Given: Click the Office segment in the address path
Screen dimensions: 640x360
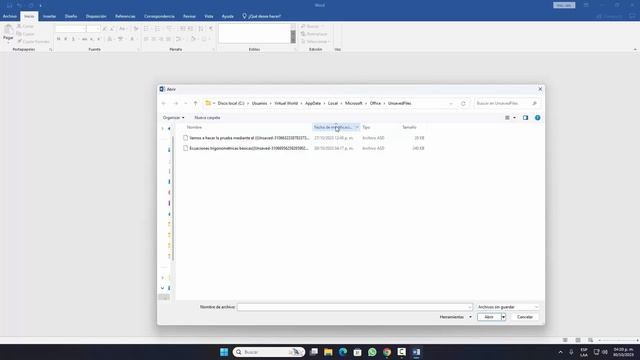Looking at the screenshot, I should click(375, 104).
